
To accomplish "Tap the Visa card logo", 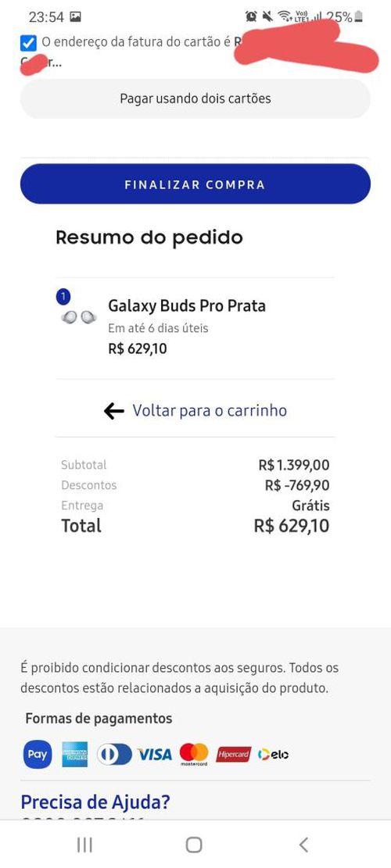I will (x=155, y=754).
